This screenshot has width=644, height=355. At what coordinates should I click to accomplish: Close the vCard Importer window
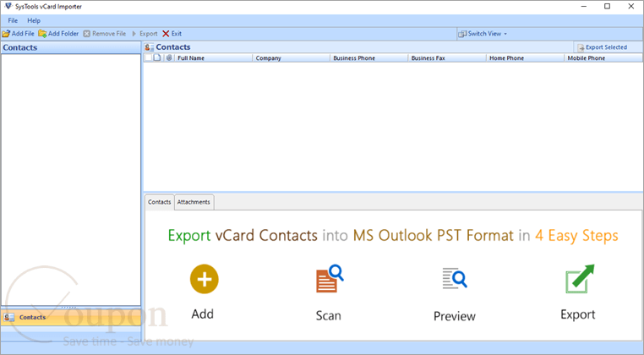[x=630, y=6]
